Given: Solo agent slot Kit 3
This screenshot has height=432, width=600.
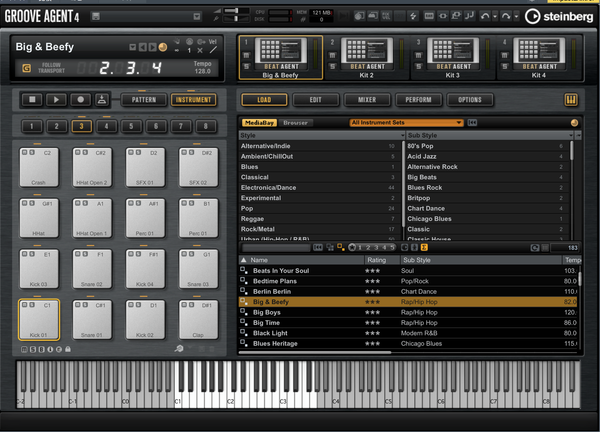Looking at the screenshot, I should coord(419,67).
